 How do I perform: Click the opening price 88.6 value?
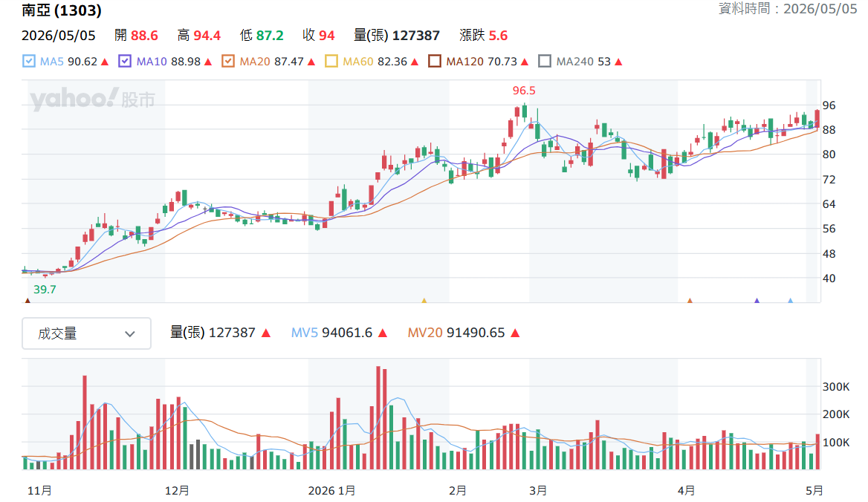click(144, 36)
